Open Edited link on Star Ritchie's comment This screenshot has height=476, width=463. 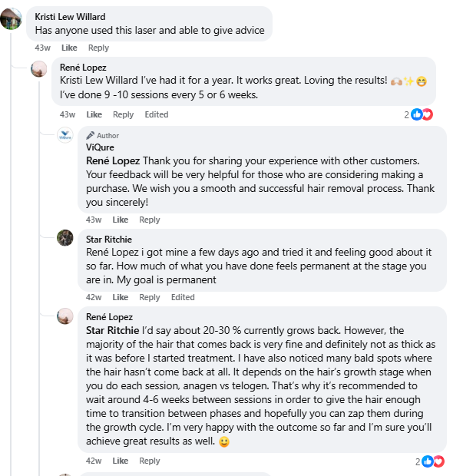point(183,297)
